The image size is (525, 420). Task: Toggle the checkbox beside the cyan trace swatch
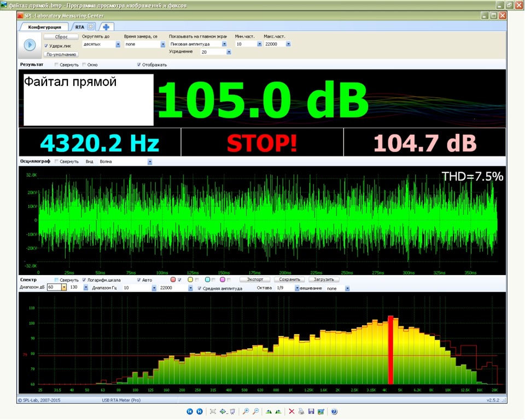pos(213,279)
